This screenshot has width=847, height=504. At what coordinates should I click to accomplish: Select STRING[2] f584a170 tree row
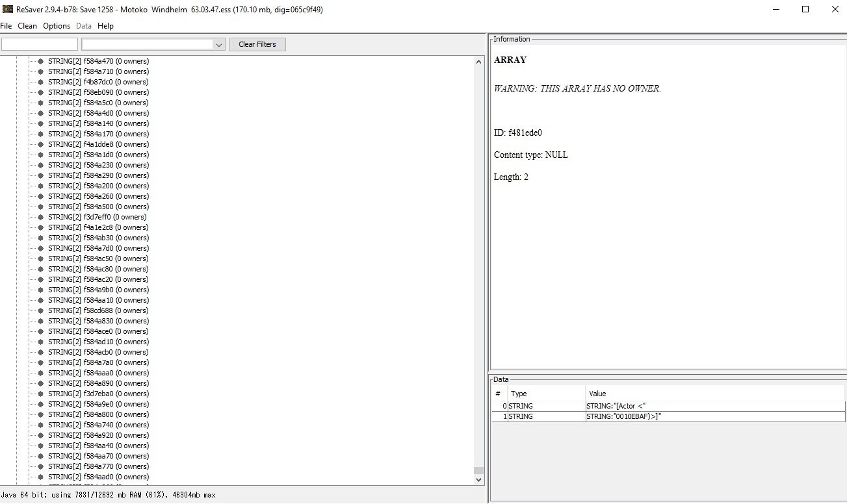[x=98, y=134]
